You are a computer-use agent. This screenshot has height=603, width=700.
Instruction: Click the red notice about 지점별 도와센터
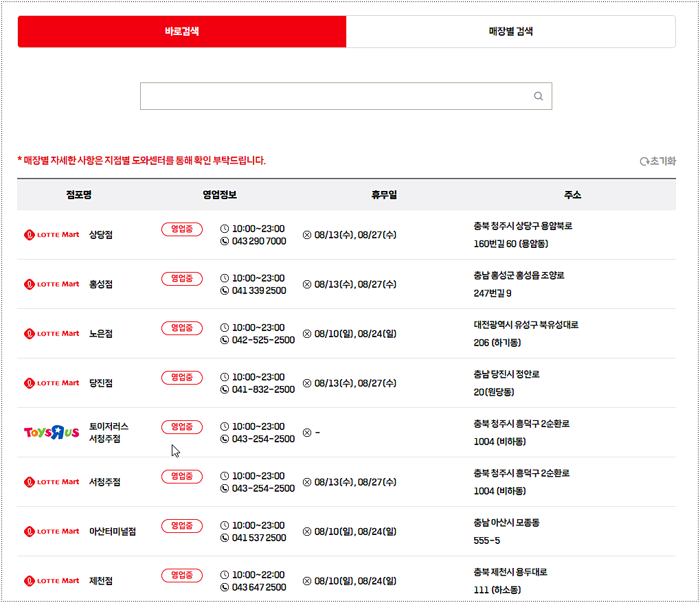[142, 161]
